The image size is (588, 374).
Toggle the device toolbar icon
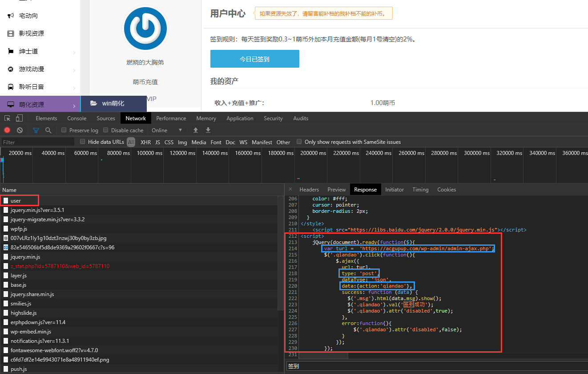(19, 118)
